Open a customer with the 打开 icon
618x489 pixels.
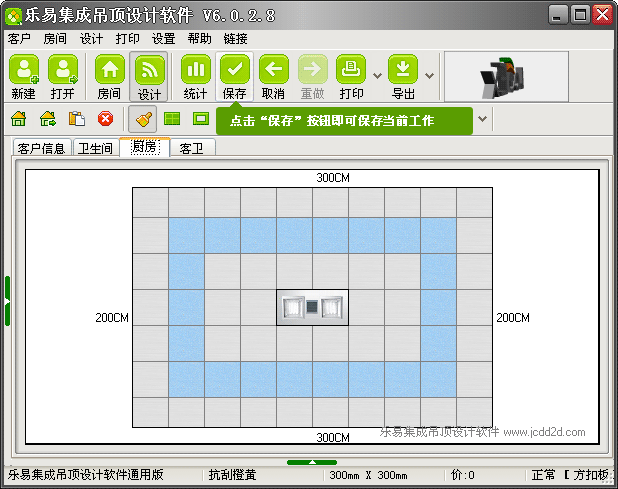click(63, 76)
